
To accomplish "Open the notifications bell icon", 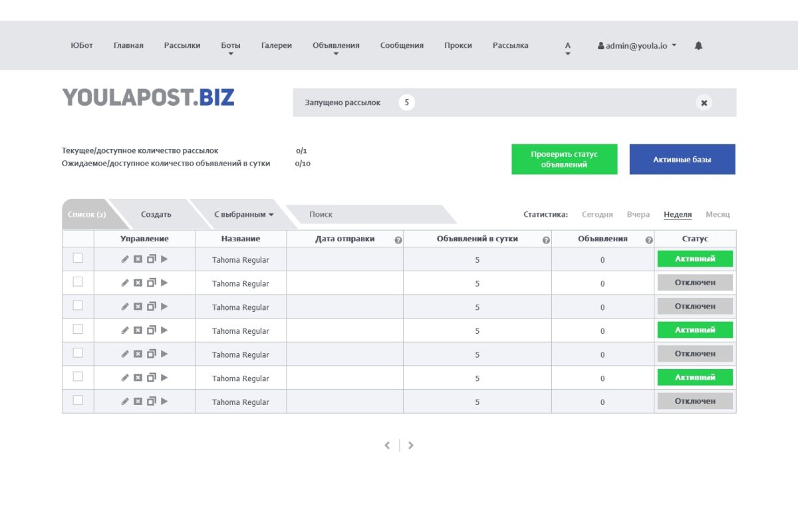I will [698, 46].
